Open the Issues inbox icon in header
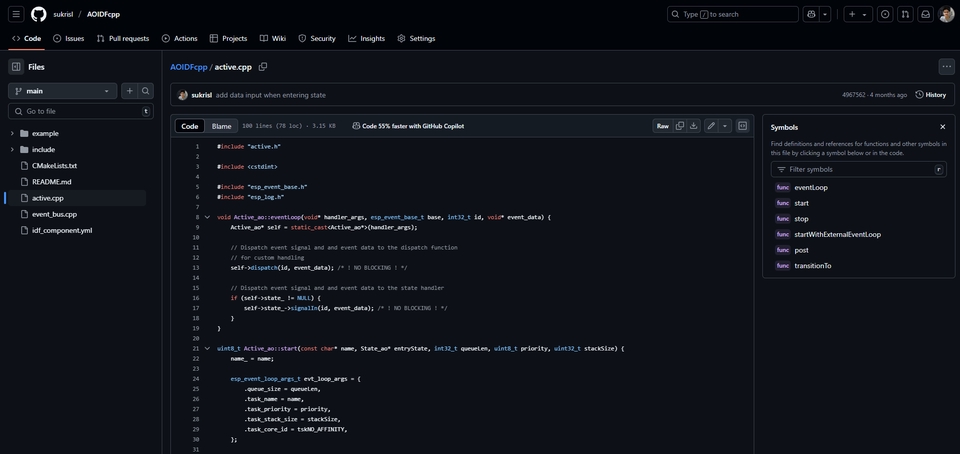Viewport: 960px width, 454px height. click(883, 14)
